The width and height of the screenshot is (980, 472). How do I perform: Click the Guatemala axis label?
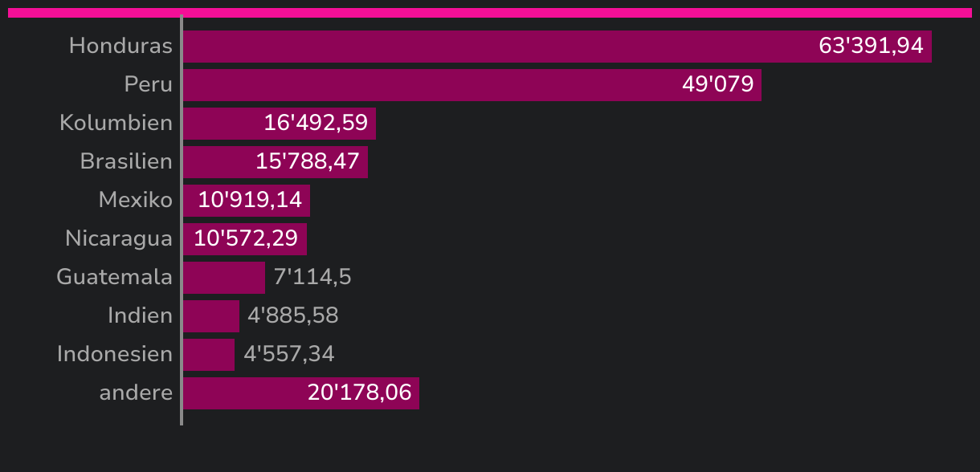pos(114,277)
